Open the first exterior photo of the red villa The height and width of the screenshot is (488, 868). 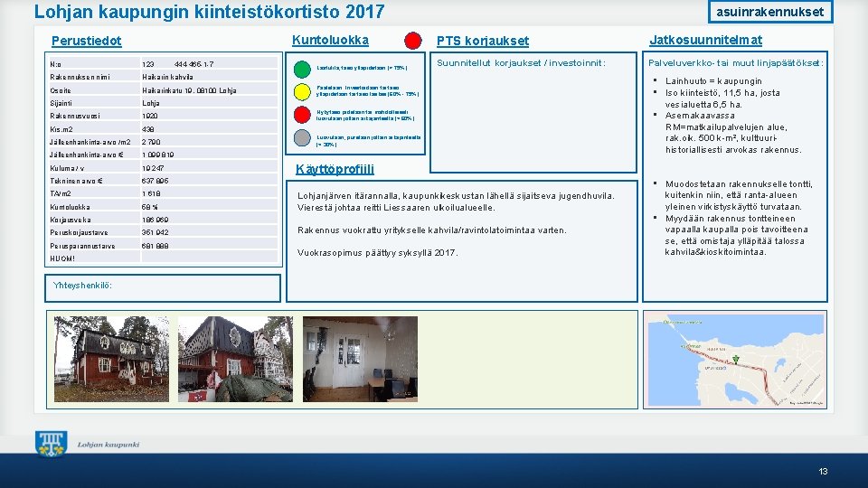pos(111,359)
